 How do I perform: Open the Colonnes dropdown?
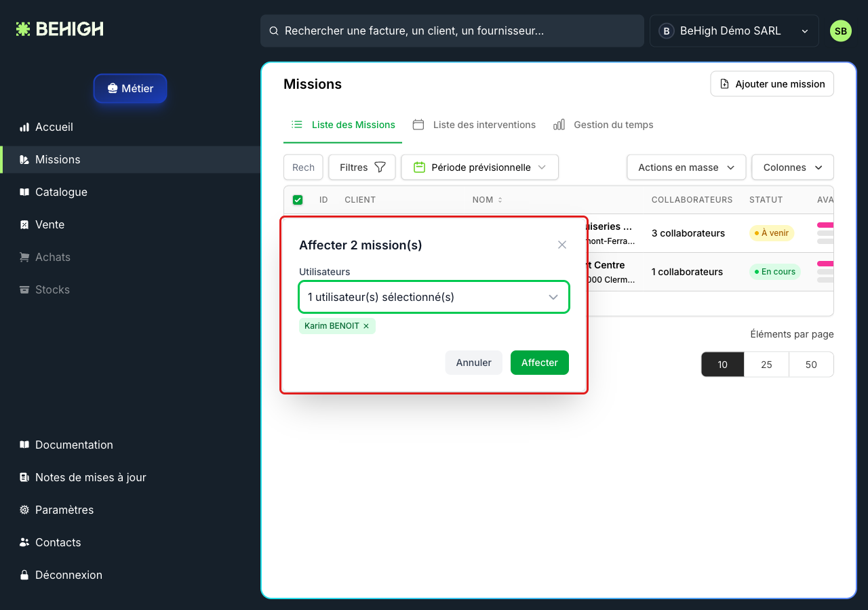coord(793,167)
